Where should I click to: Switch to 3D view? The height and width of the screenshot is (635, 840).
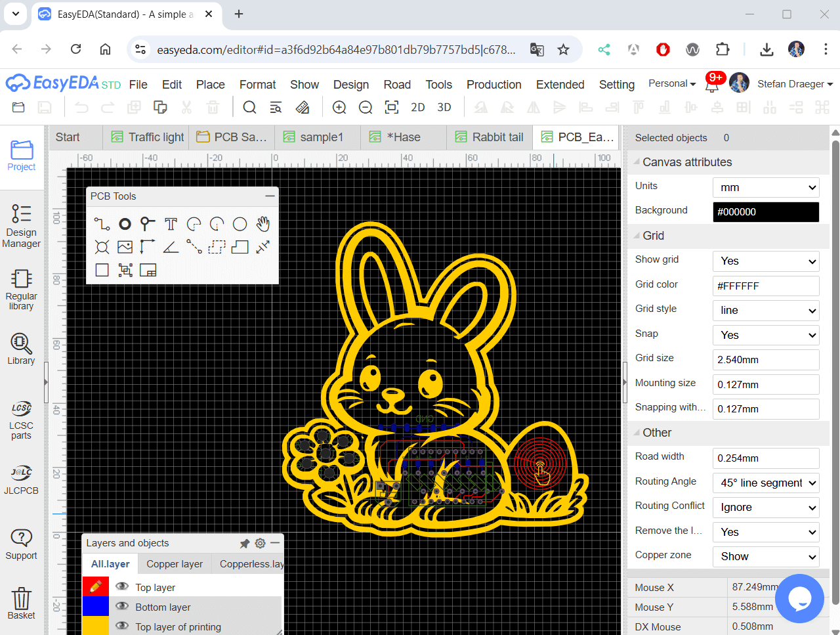tap(444, 108)
